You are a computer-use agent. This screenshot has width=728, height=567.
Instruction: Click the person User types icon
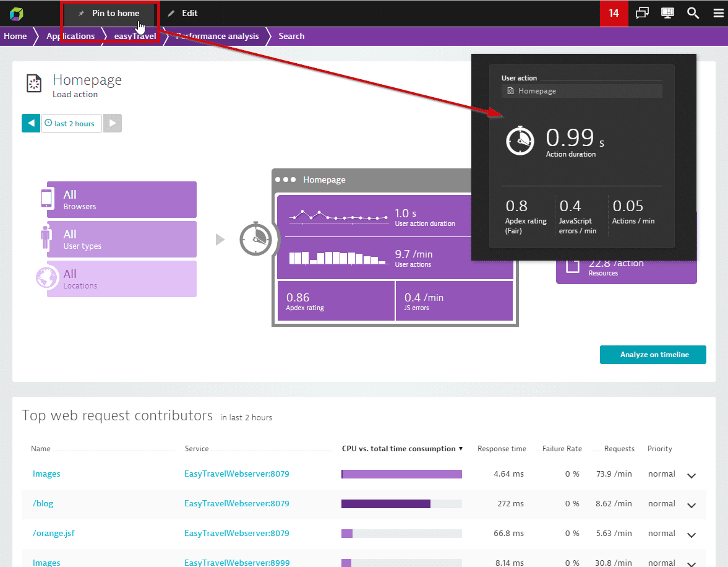[x=46, y=238]
